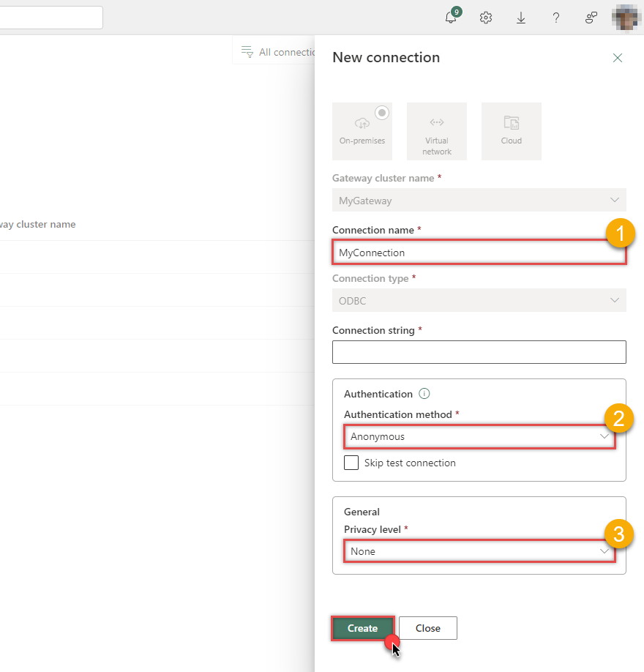
Task: Open the settings gear
Action: pos(486,18)
